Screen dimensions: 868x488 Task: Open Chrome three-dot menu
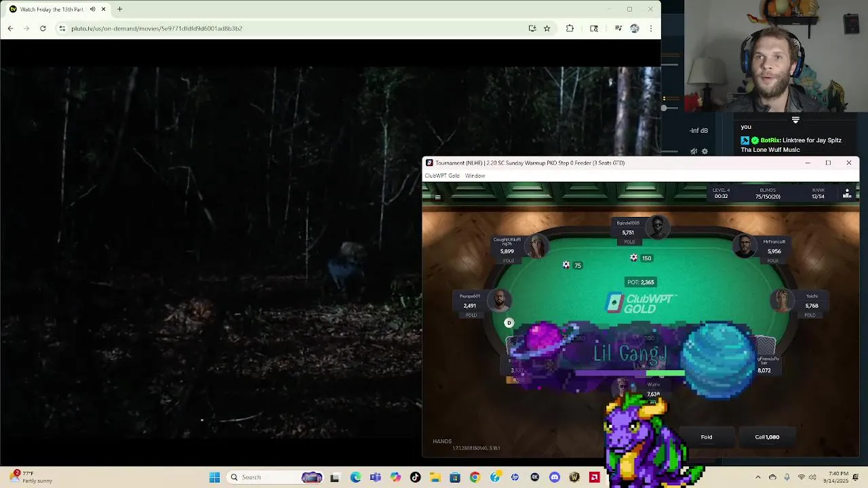pos(651,28)
